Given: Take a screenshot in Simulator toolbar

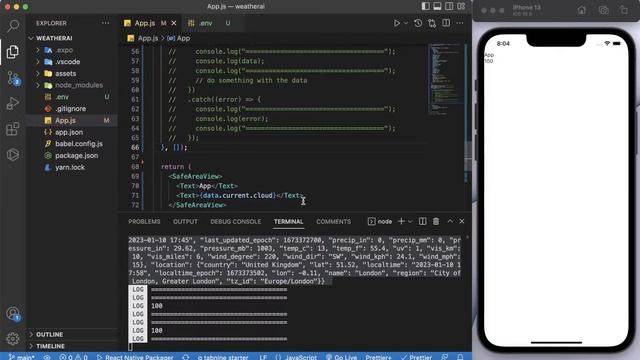Looking at the screenshot, I should tap(603, 10).
